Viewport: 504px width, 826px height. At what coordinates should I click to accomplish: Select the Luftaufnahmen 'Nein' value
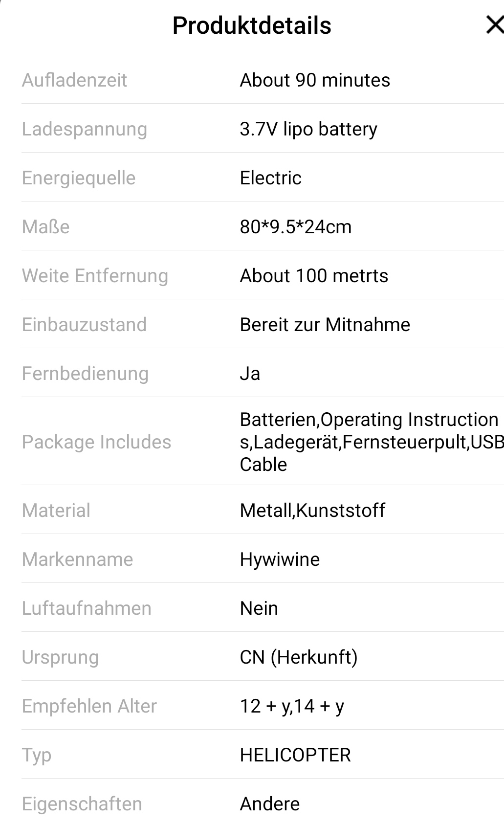point(259,608)
